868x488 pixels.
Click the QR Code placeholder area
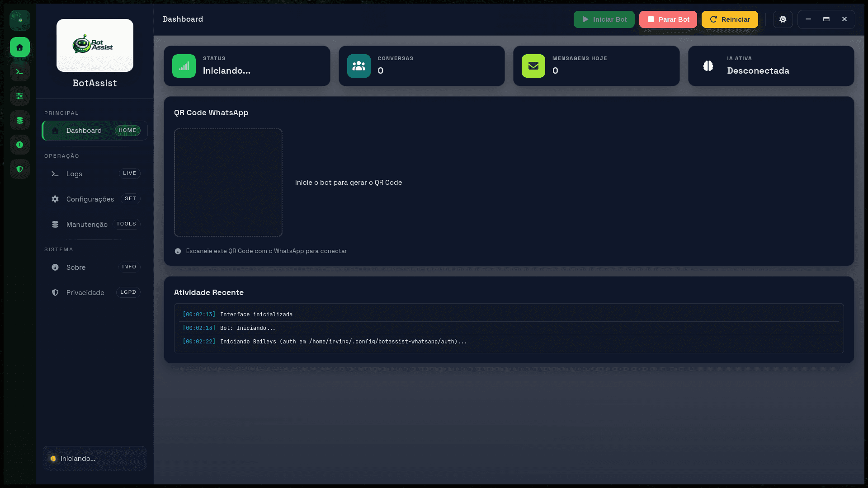(228, 182)
